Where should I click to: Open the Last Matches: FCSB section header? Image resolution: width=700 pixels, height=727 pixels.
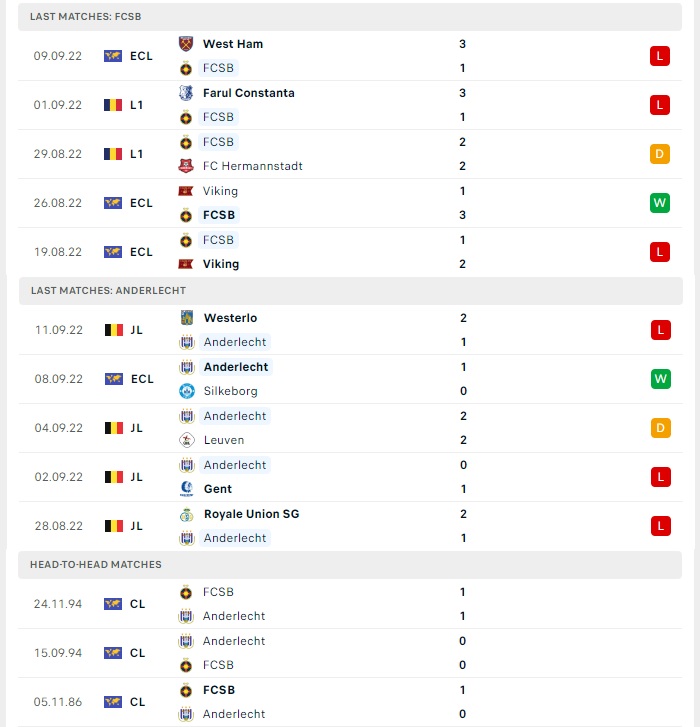click(x=350, y=17)
